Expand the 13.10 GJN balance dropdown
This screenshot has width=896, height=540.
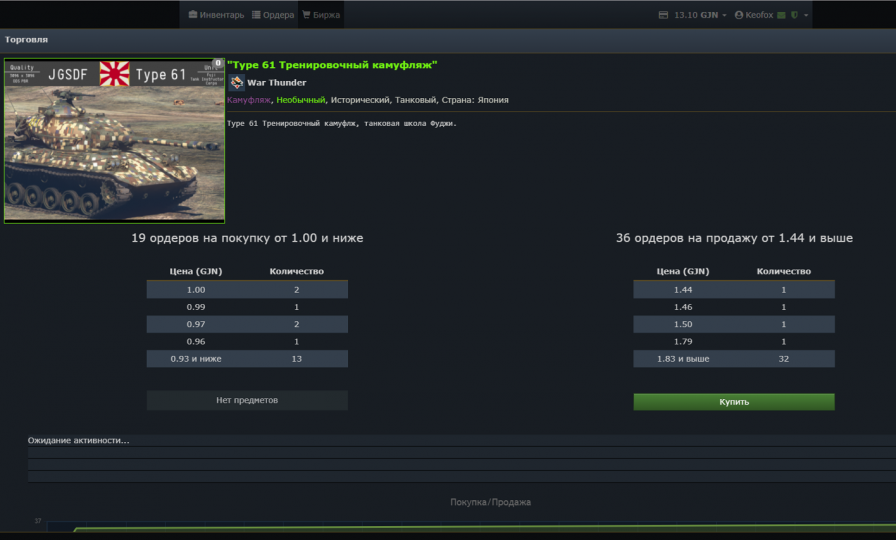click(725, 15)
